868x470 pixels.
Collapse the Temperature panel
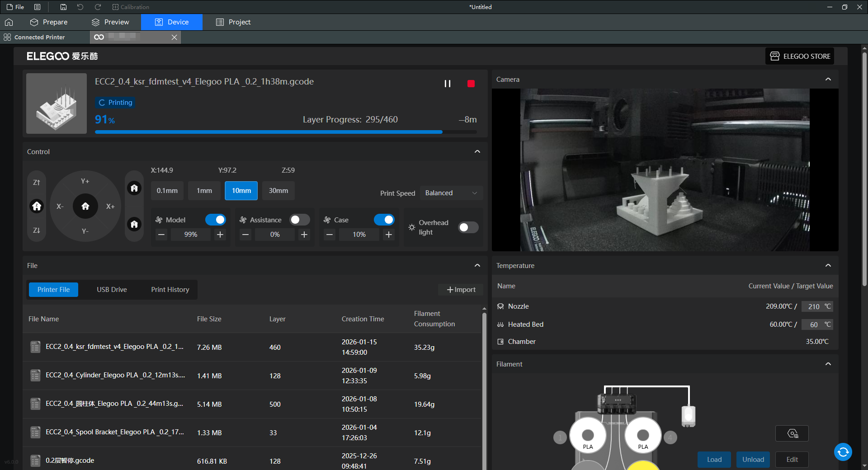[828, 265]
